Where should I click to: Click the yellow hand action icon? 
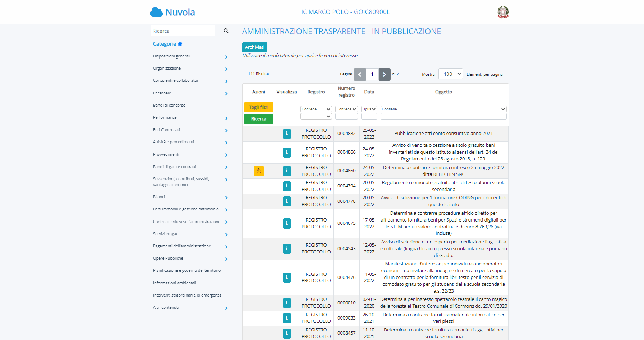[x=258, y=171]
